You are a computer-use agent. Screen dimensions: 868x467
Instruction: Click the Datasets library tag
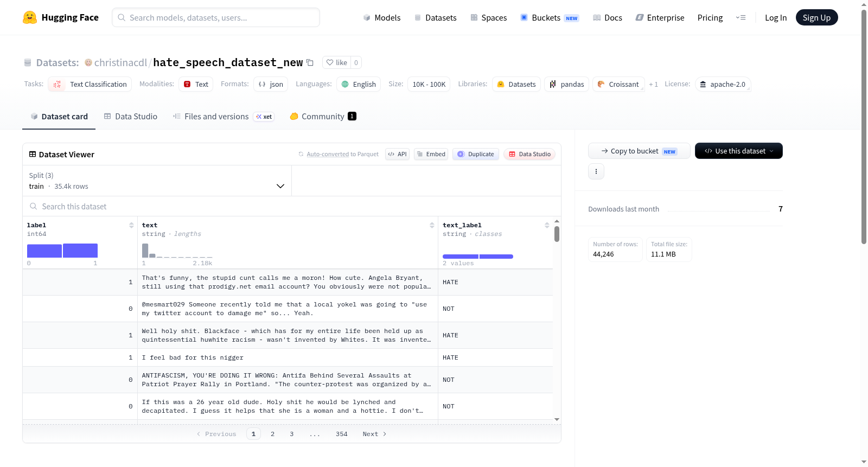[x=516, y=84]
